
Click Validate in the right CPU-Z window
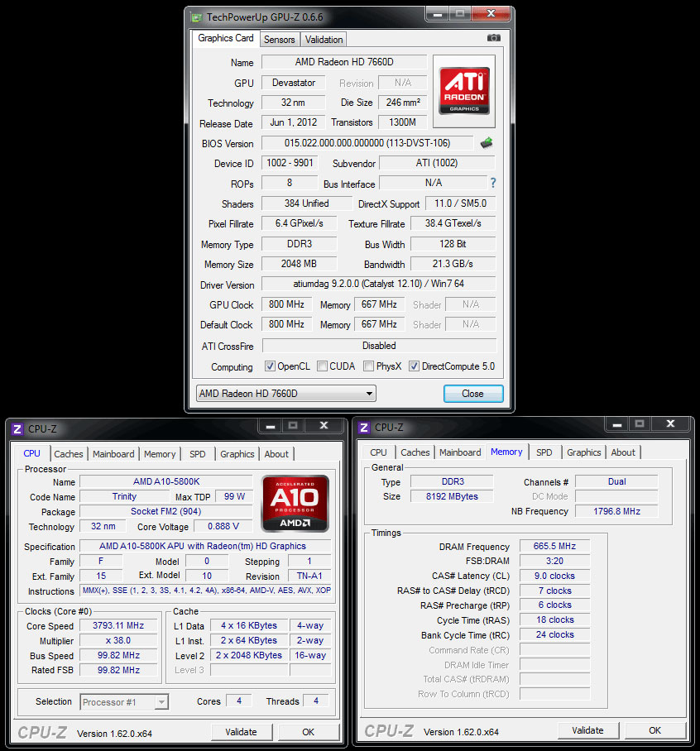pyautogui.click(x=588, y=730)
